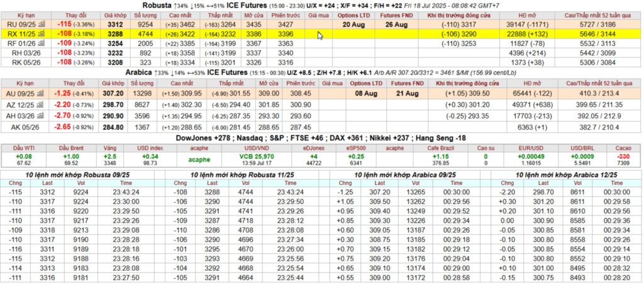This screenshot has width=644, height=284.
Task: Click the chart icon next to RF 01/26
Action: coord(42,43)
